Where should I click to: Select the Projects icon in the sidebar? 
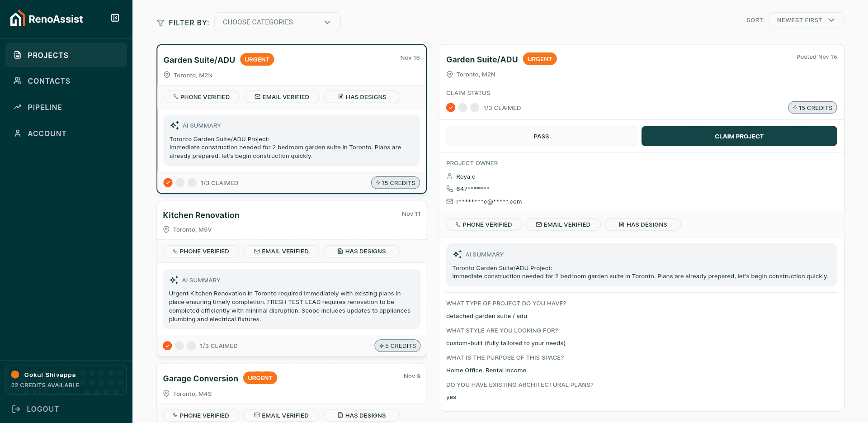[x=18, y=55]
